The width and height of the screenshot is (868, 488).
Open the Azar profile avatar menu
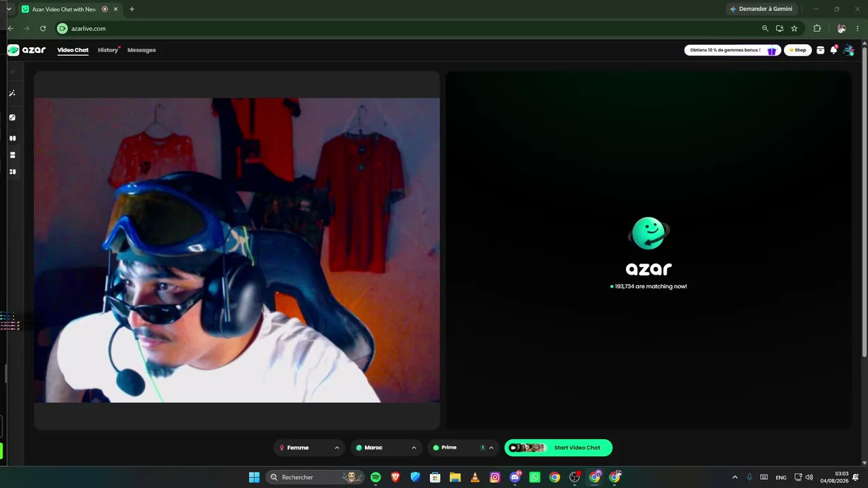[x=848, y=50]
